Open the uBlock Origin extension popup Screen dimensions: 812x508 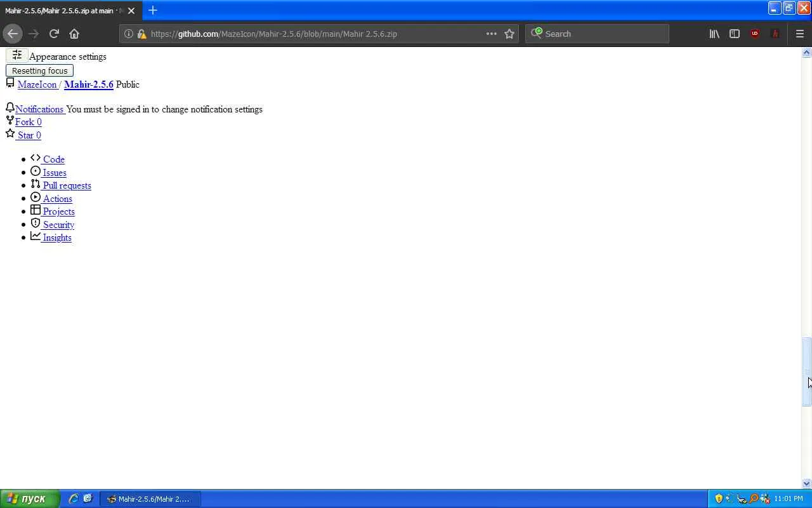[755, 34]
